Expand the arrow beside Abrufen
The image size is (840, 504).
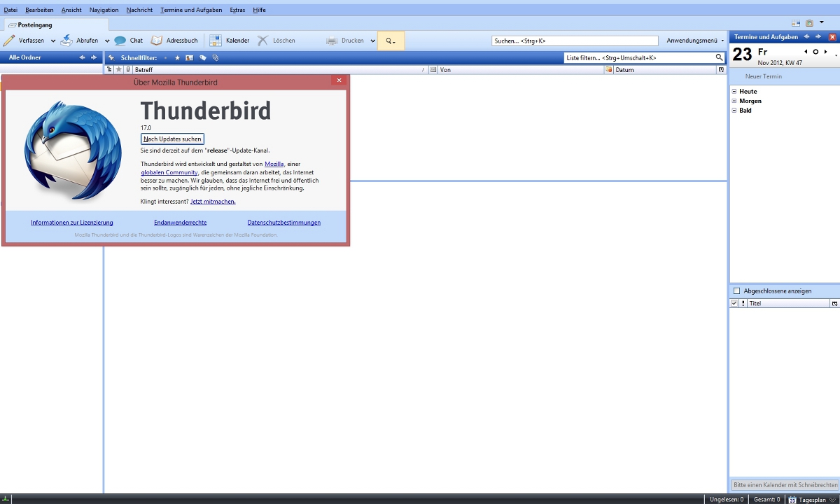107,41
